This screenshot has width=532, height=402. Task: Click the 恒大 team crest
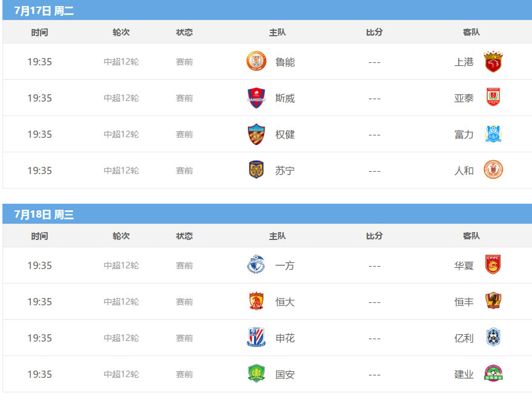(256, 302)
